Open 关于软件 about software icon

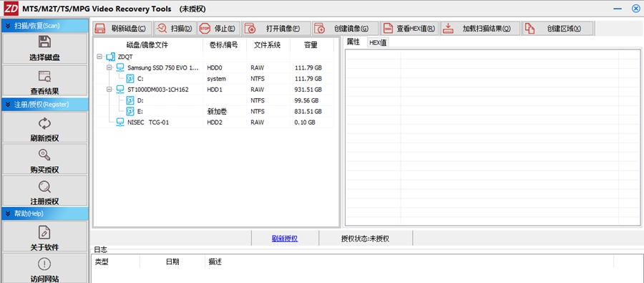coord(44,232)
